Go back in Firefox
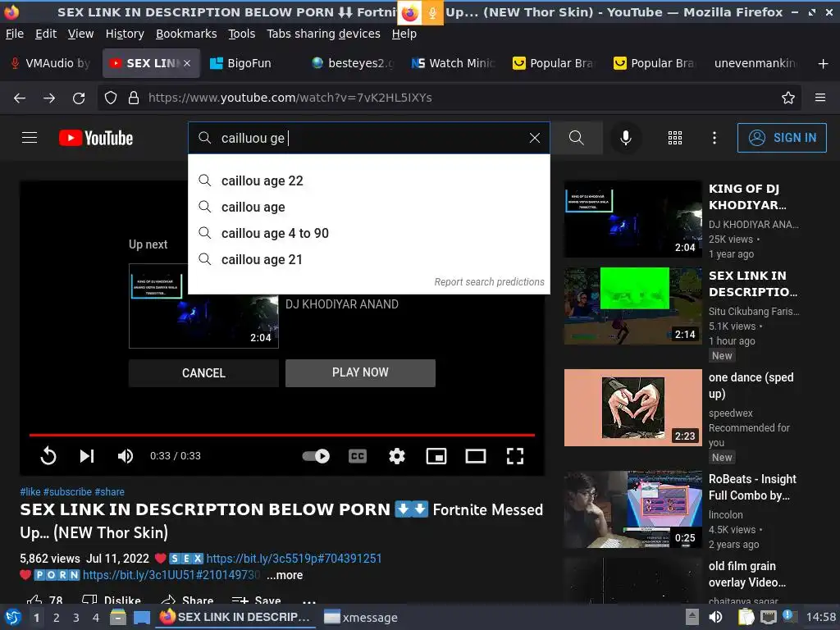 [20, 98]
